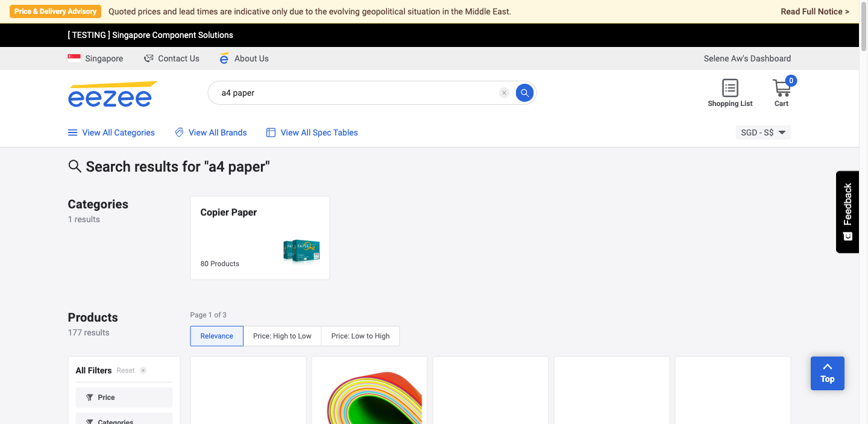Viewport: 868px width, 424px height.
Task: Click the cart count badge showing 0
Action: (x=791, y=81)
